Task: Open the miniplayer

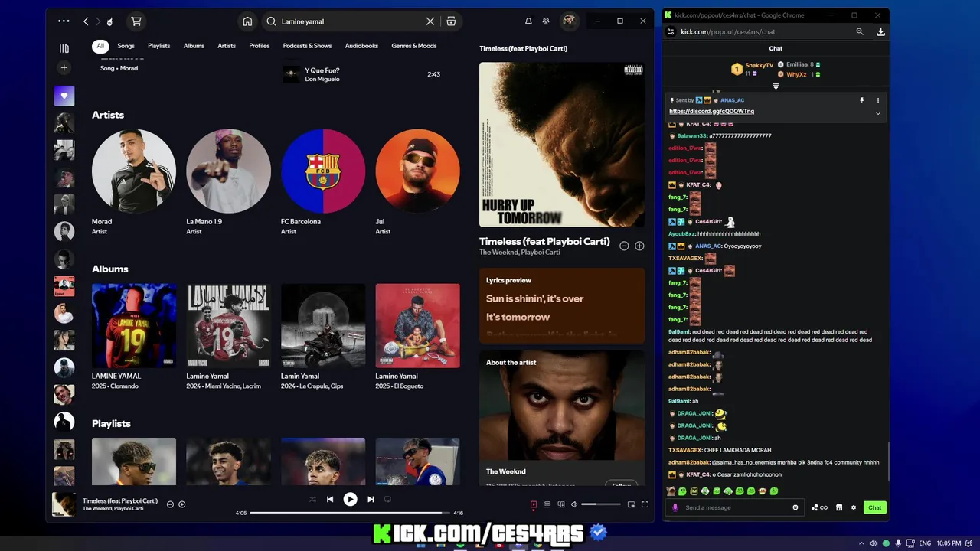Action: tap(631, 504)
